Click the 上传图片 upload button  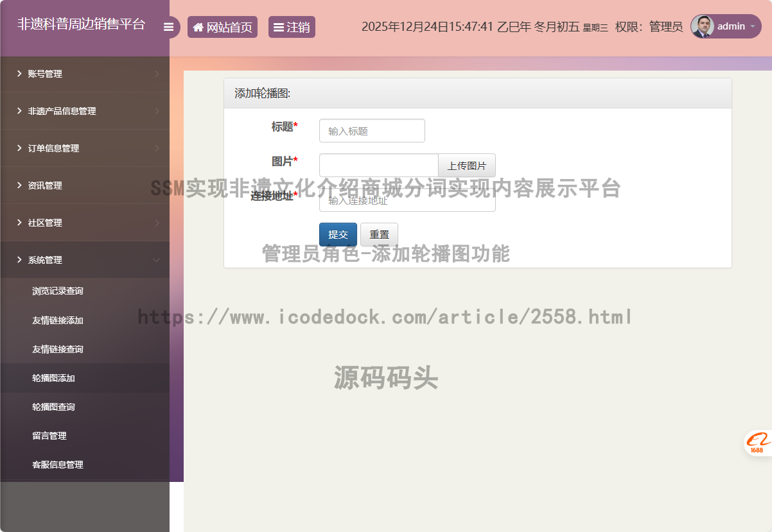pos(467,165)
